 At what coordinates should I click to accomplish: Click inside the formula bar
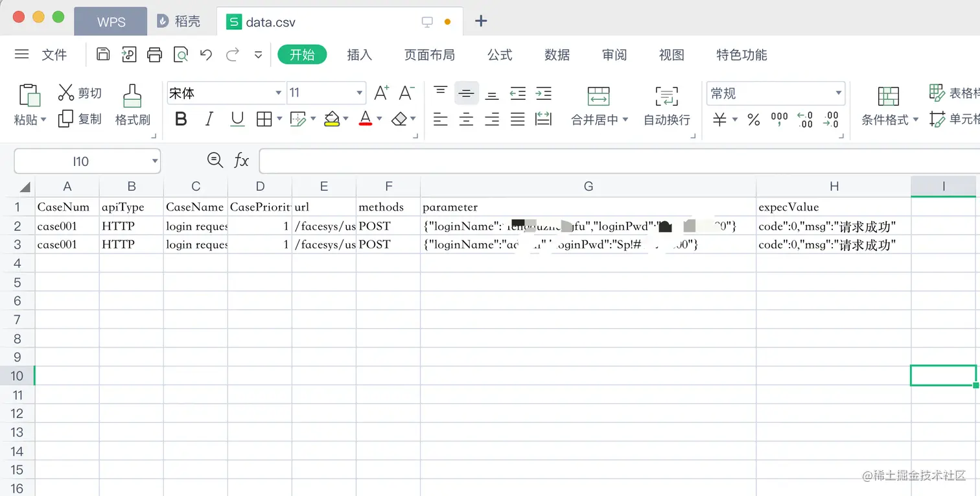click(x=619, y=161)
